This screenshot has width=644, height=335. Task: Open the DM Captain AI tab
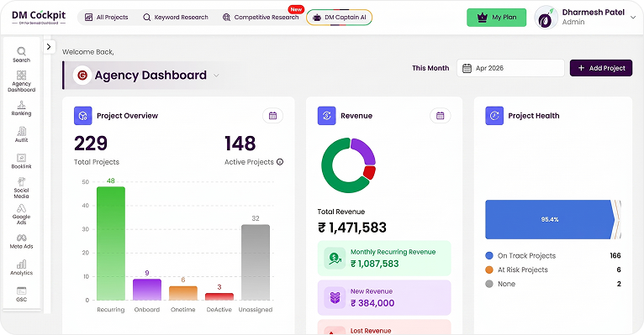[x=340, y=18]
